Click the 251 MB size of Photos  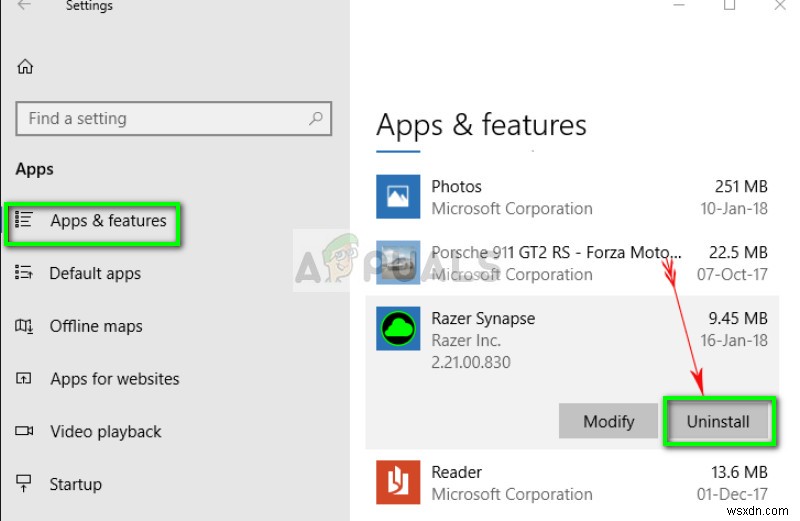[741, 187]
